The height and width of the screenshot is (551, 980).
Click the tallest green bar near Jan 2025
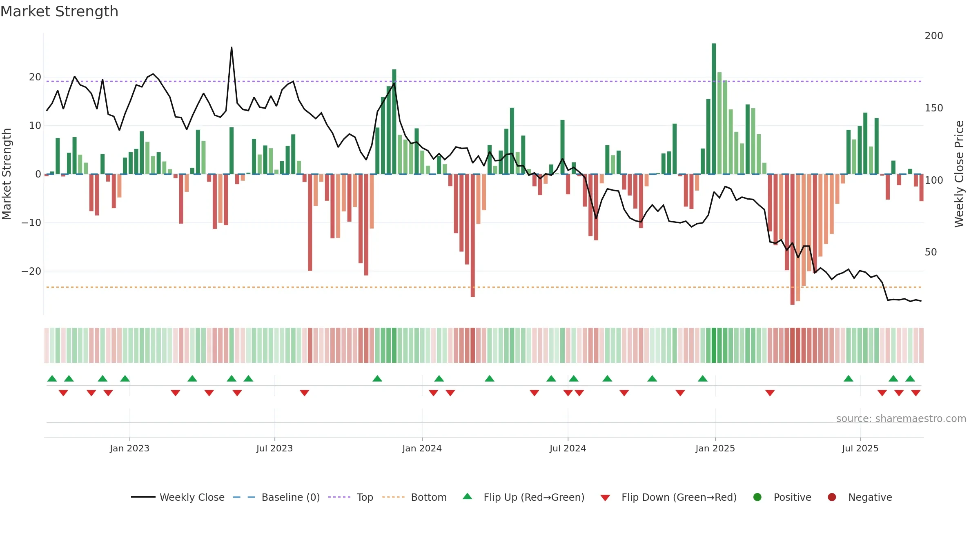click(714, 109)
